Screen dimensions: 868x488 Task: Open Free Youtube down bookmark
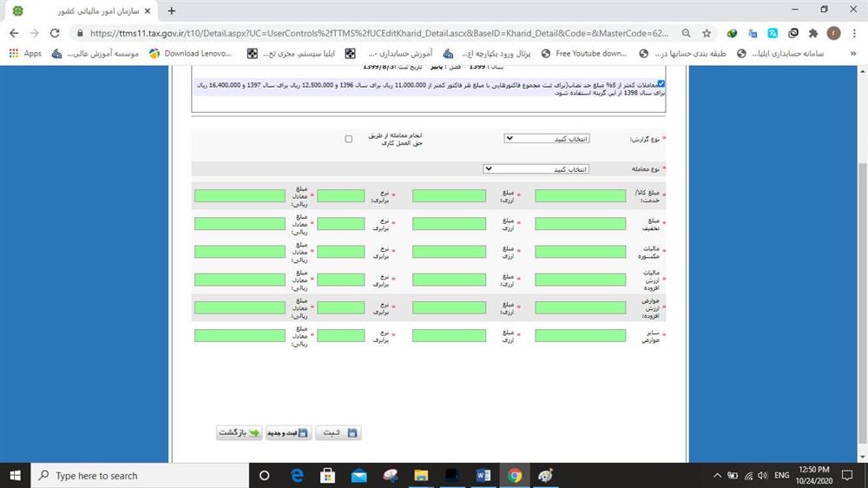(584, 54)
